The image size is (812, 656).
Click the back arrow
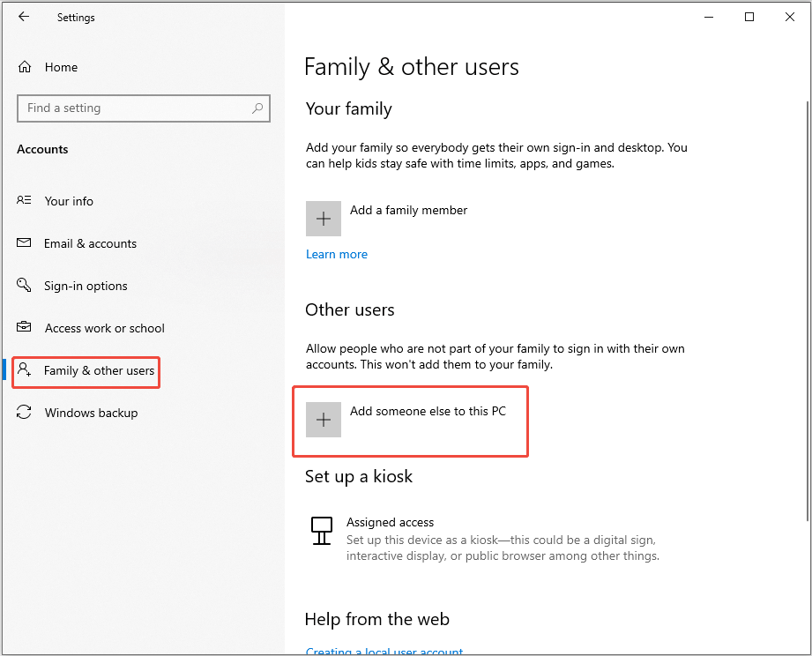[x=24, y=16]
